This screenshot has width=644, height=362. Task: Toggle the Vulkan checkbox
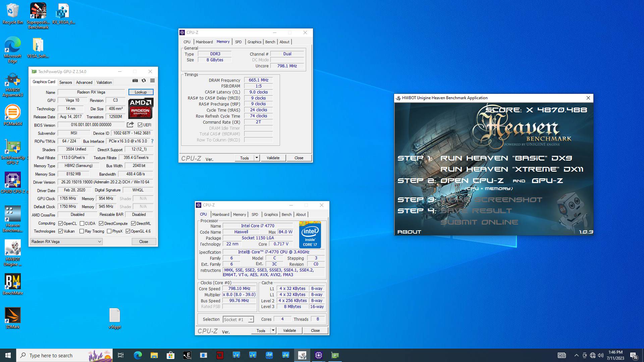pyautogui.click(x=60, y=231)
